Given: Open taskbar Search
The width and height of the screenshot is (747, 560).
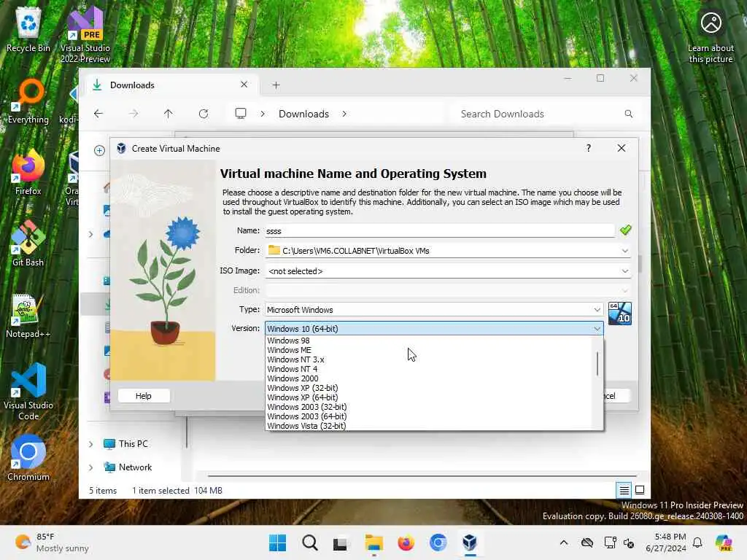Looking at the screenshot, I should click(x=309, y=542).
